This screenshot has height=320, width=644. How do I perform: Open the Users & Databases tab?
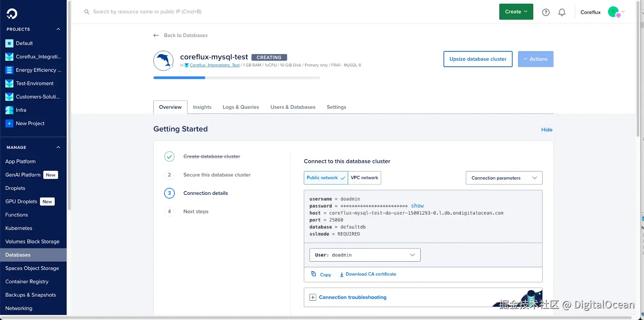click(293, 107)
